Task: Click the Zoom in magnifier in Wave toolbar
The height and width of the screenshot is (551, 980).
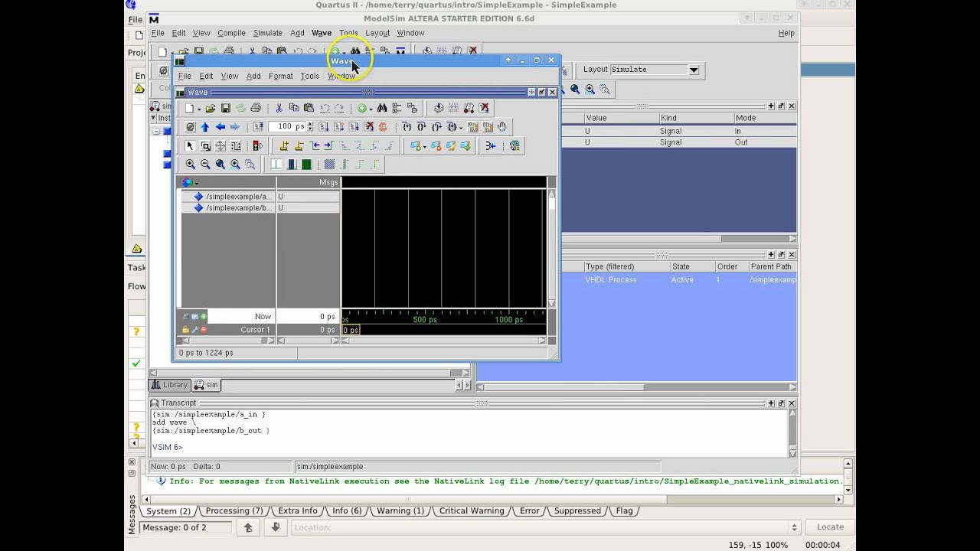Action: (191, 164)
